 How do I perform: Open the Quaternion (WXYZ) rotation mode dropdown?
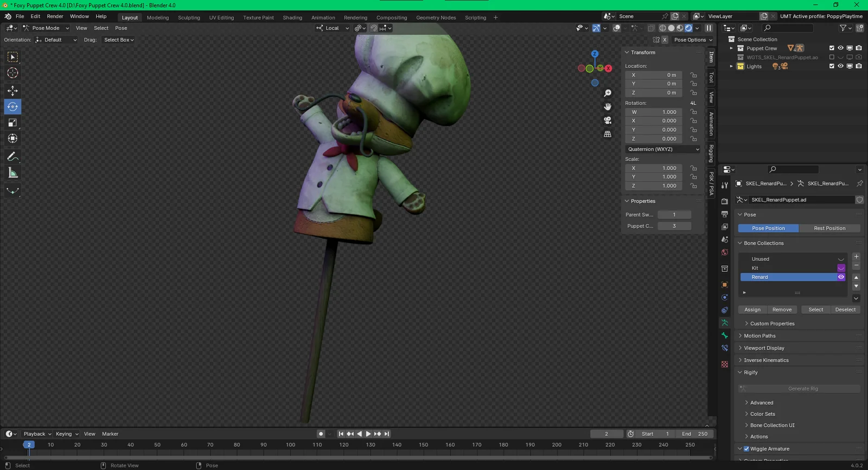(x=663, y=149)
